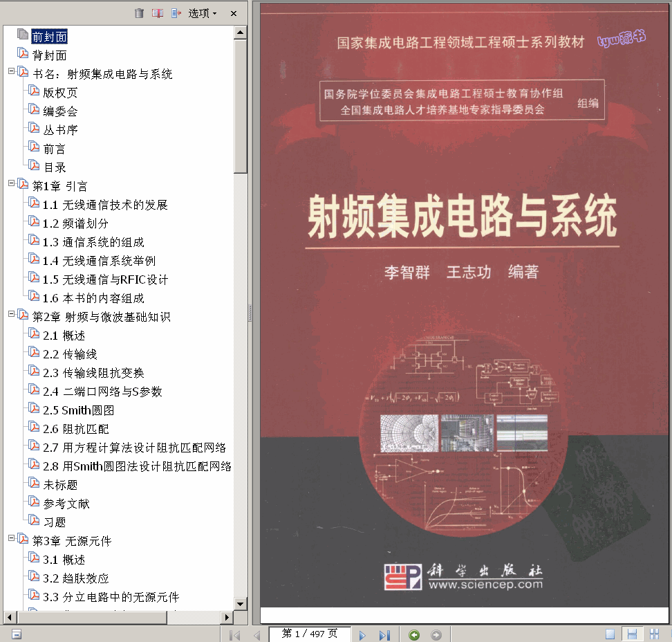Close the bookmarks panel
The height and width of the screenshot is (642, 672).
pos(234,13)
